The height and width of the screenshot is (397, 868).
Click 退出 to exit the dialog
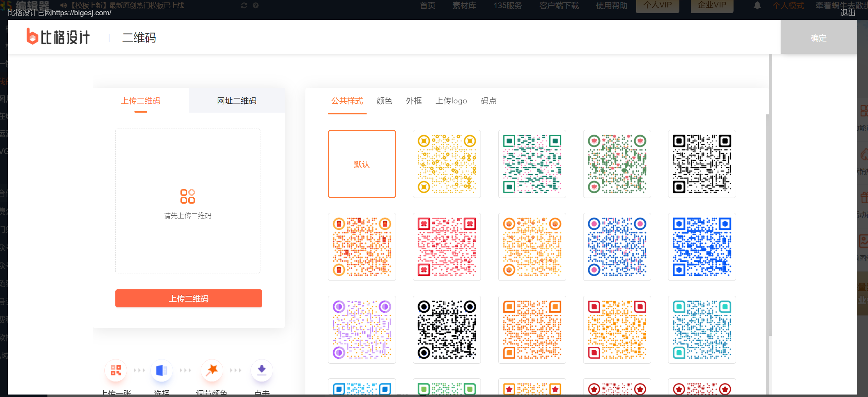point(848,13)
